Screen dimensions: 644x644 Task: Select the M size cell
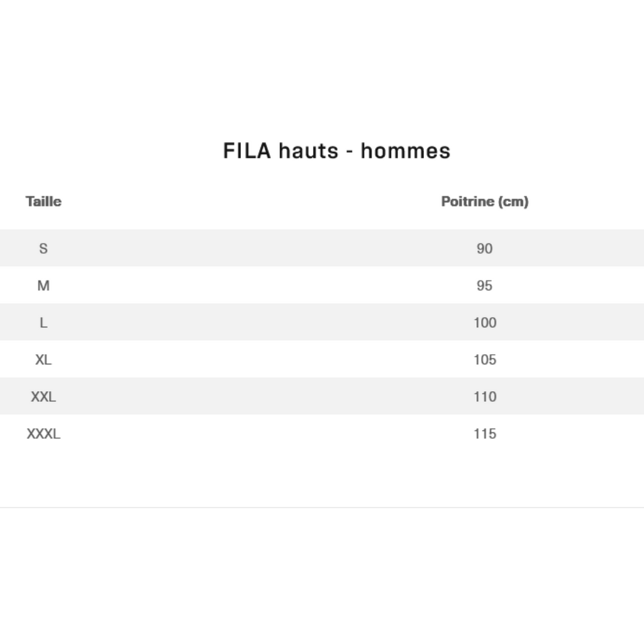point(43,286)
